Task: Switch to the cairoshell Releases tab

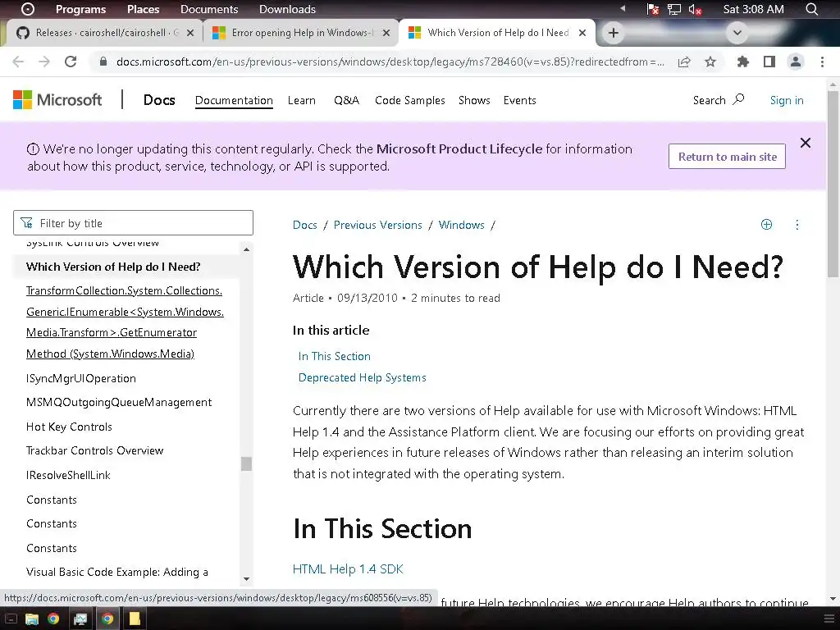Action: (x=104, y=33)
